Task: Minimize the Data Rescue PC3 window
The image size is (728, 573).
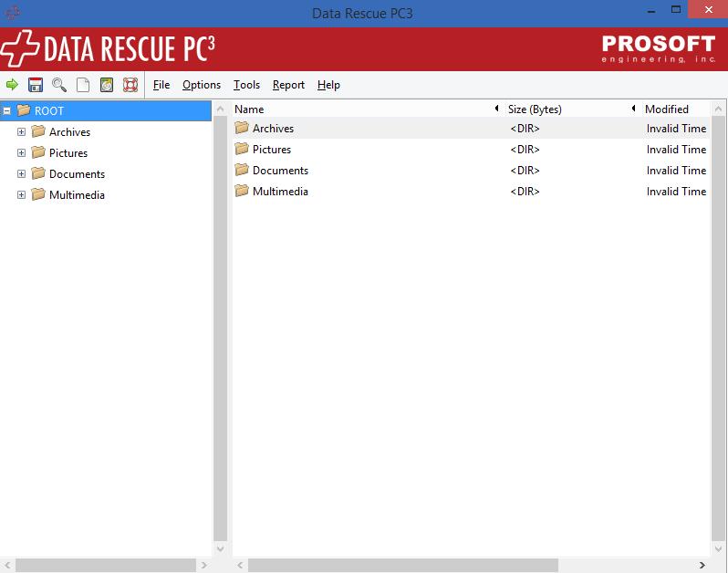Action: (x=651, y=9)
